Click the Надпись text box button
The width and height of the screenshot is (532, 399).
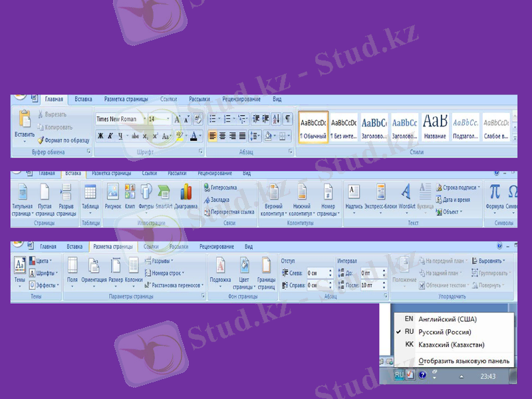point(354,198)
